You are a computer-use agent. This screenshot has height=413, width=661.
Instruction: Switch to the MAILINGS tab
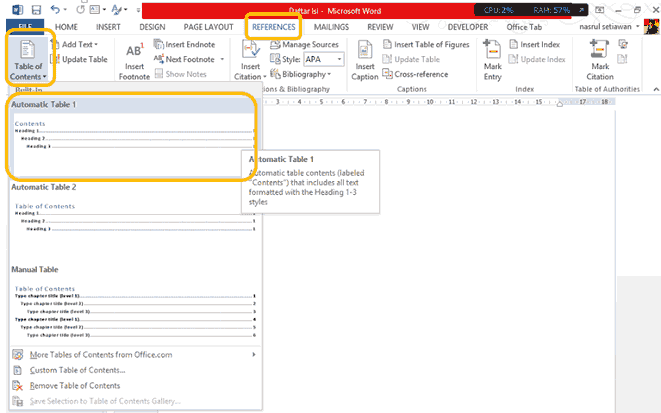[331, 27]
